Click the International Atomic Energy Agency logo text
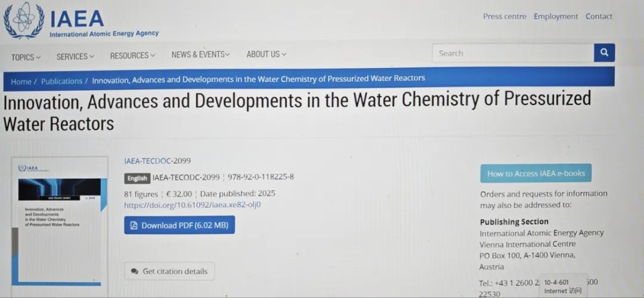The width and height of the screenshot is (644, 298). click(x=104, y=33)
